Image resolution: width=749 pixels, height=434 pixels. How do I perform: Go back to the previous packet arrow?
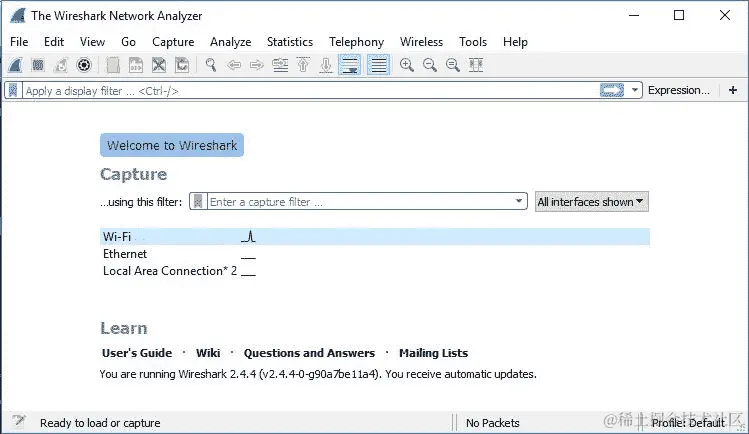pos(234,65)
